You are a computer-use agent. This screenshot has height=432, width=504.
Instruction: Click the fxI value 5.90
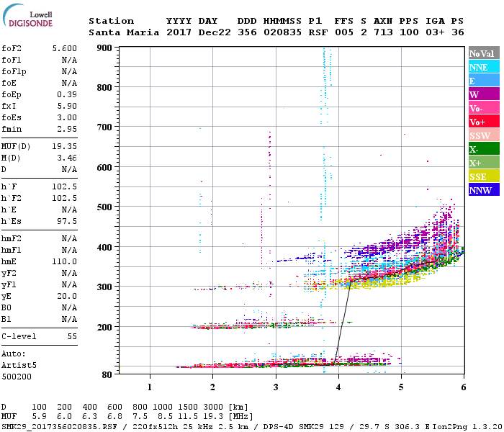(67, 106)
